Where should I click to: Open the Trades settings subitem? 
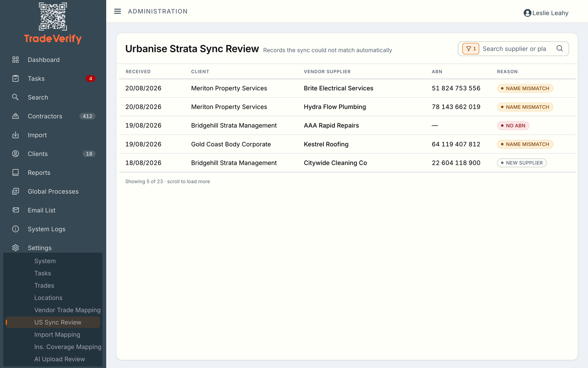tap(44, 285)
